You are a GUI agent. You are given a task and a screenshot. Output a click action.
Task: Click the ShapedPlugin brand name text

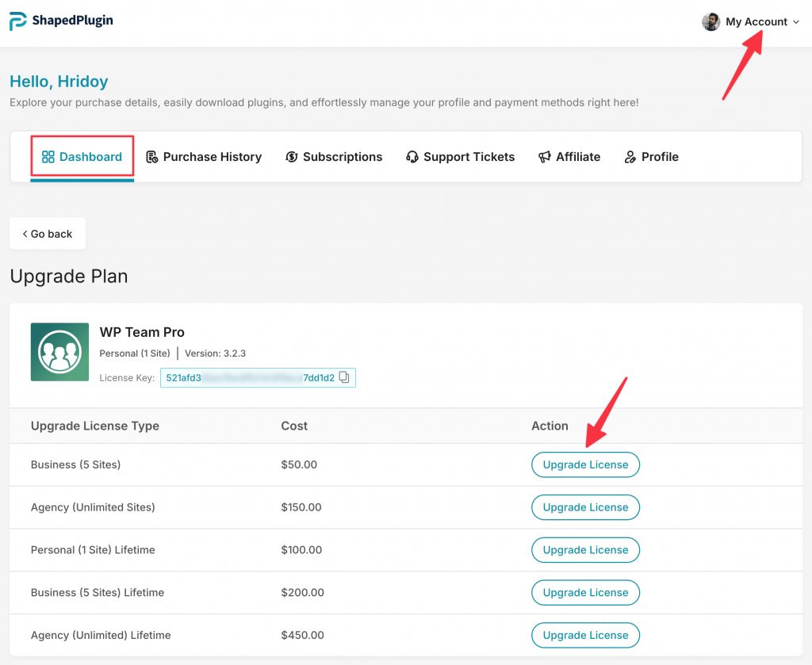pos(72,20)
